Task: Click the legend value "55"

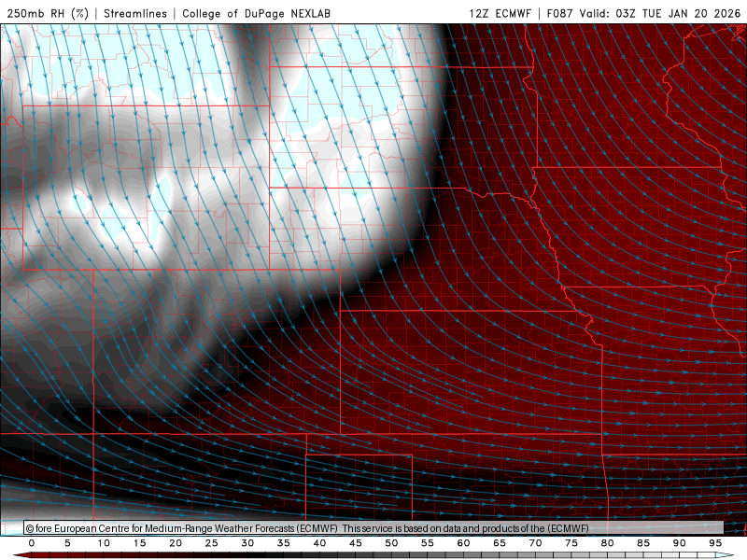Action: click(428, 543)
